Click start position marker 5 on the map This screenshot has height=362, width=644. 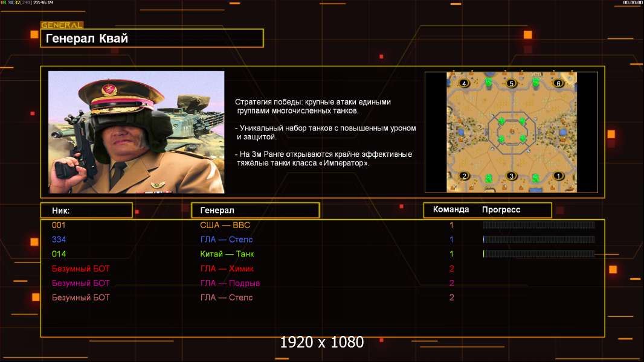[x=511, y=83]
